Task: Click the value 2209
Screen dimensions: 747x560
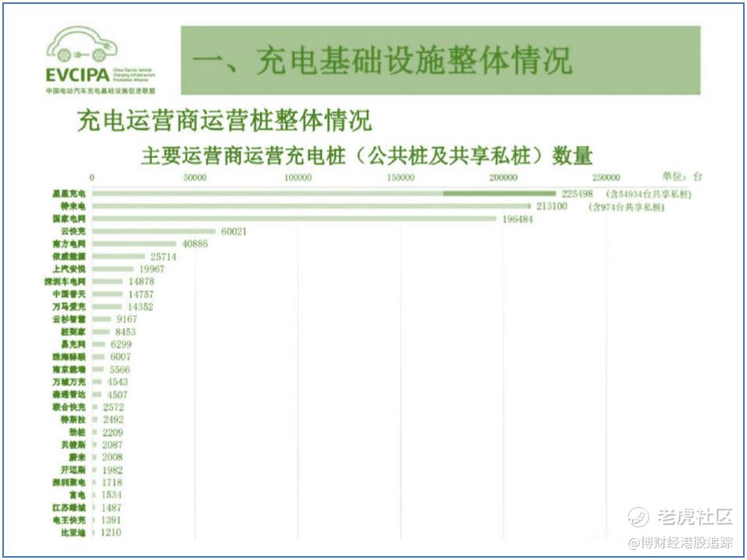Action: pyautogui.click(x=113, y=432)
